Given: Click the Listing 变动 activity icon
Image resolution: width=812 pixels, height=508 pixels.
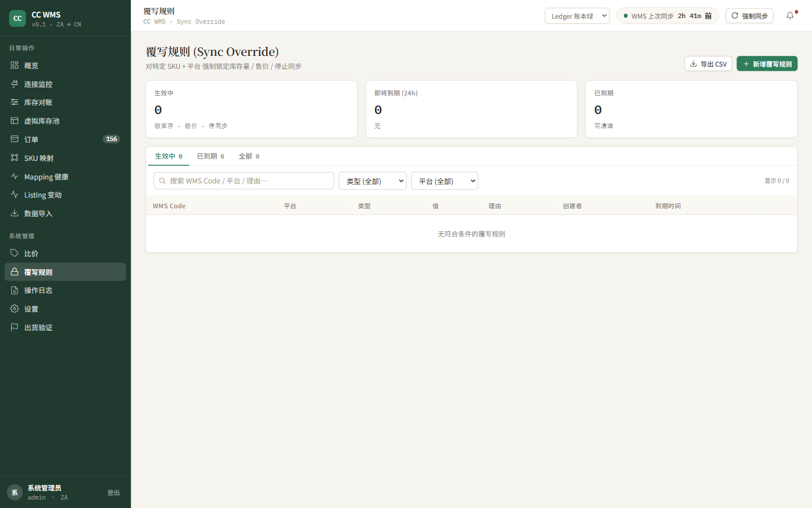Looking at the screenshot, I should [15, 195].
